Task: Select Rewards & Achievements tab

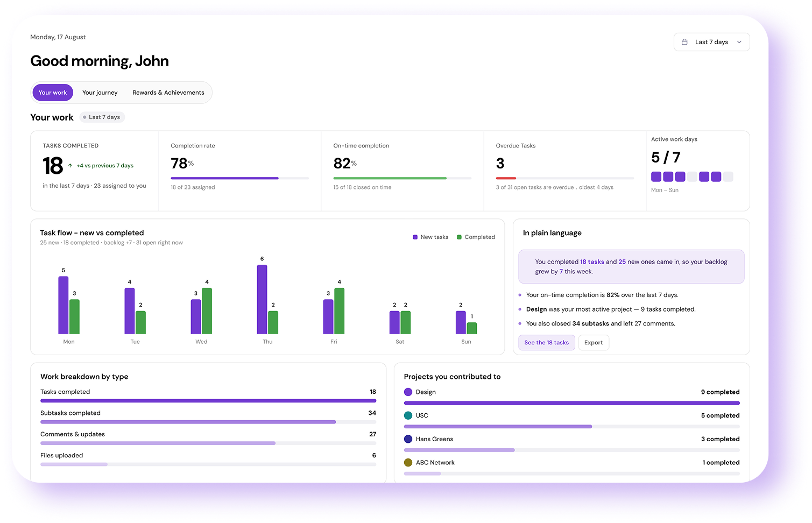Action: 168,93
